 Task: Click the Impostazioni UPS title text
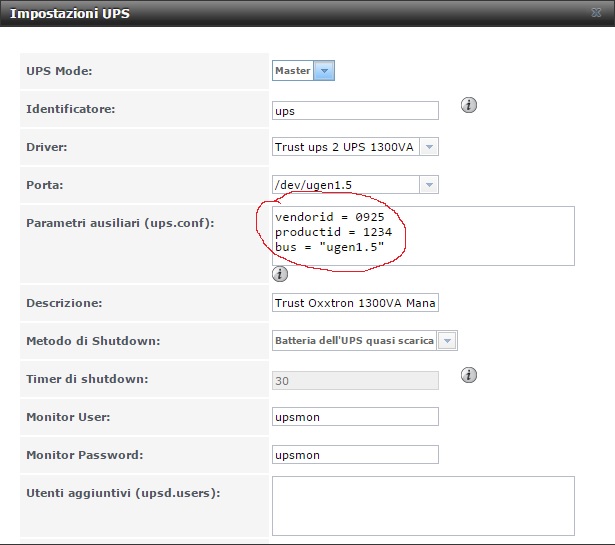click(x=70, y=13)
